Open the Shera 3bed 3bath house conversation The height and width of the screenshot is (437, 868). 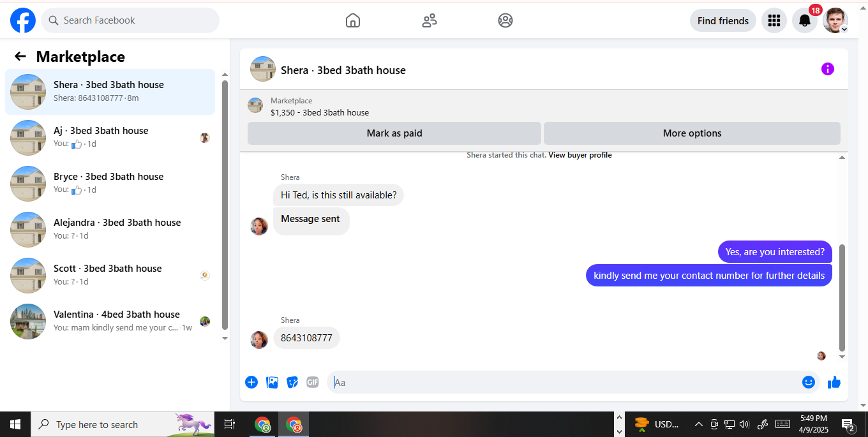tap(110, 92)
